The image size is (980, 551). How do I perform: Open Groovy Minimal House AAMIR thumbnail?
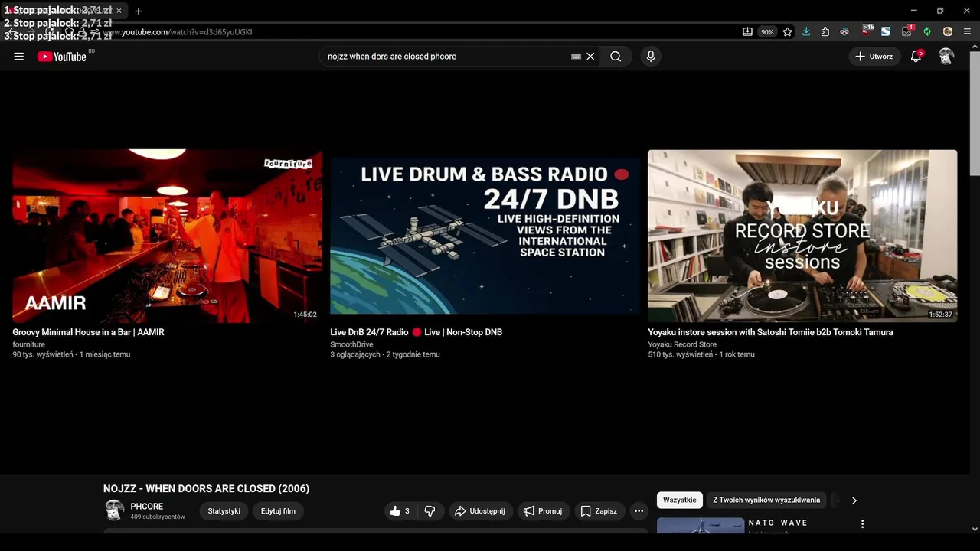(168, 236)
